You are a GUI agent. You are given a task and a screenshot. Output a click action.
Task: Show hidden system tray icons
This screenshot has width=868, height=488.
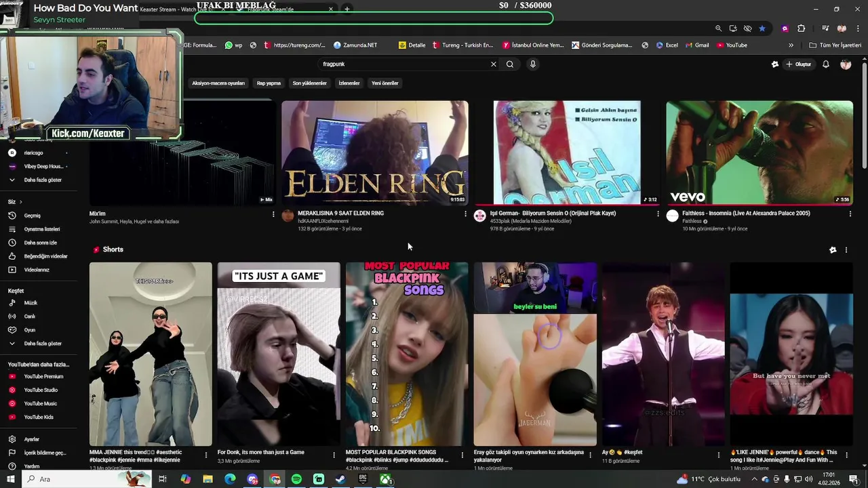pyautogui.click(x=754, y=479)
